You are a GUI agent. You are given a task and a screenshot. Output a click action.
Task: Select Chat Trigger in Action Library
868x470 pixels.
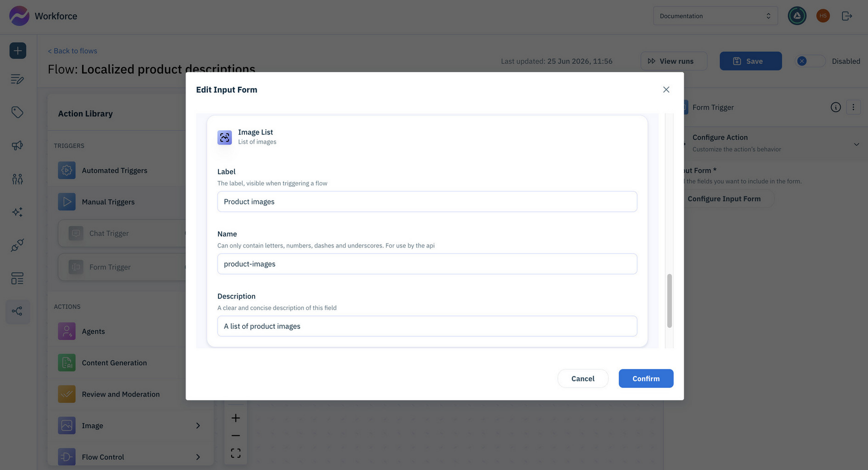[122, 233]
